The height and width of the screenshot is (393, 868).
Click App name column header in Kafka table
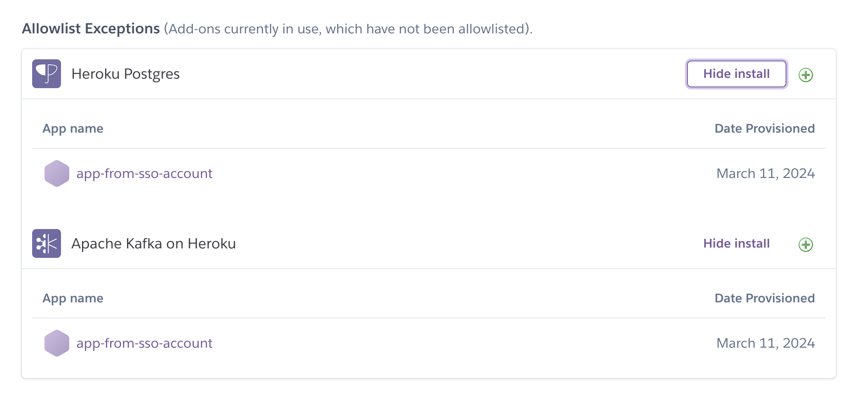click(73, 298)
